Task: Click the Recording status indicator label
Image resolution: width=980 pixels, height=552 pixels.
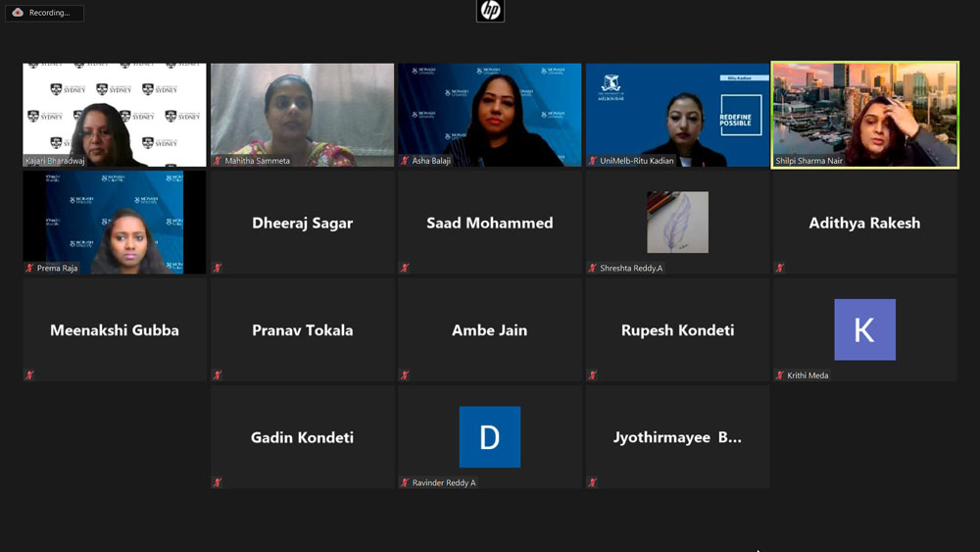Action: tap(49, 13)
